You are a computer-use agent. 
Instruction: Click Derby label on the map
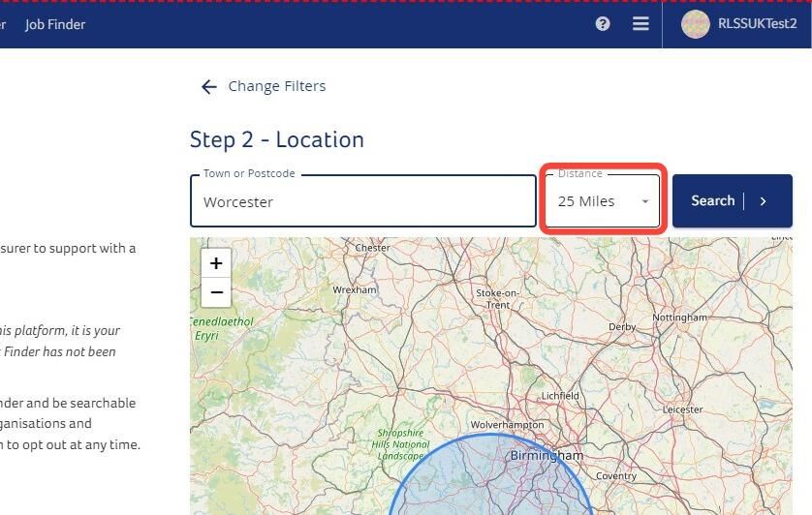(x=622, y=327)
